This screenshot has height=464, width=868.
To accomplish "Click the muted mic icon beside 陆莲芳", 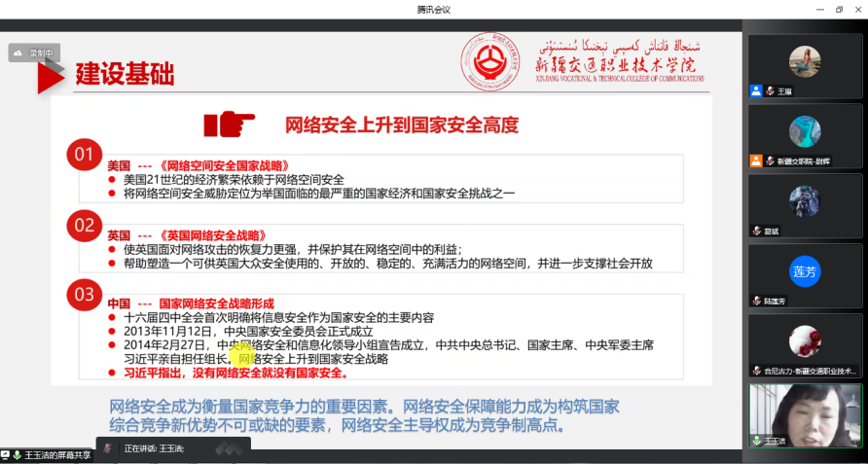I will [756, 301].
